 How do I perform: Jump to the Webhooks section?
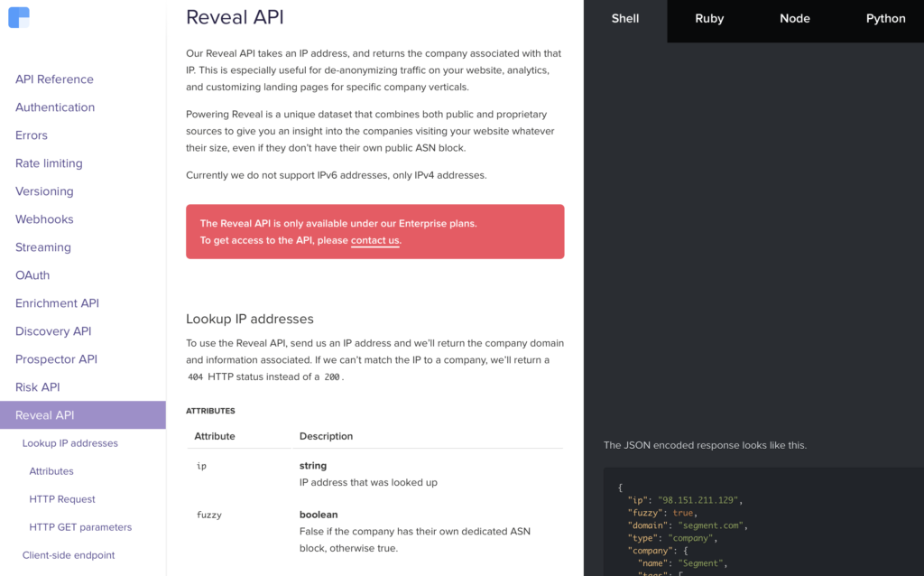pos(44,219)
